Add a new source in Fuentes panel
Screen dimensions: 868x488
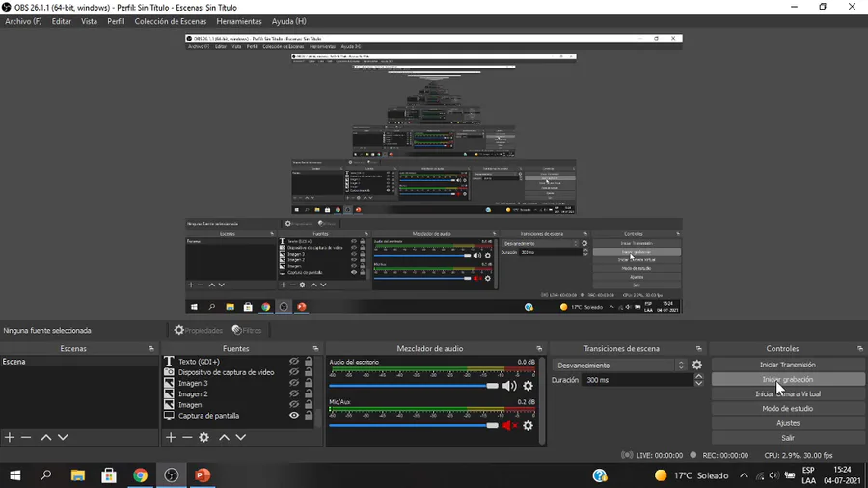click(171, 437)
